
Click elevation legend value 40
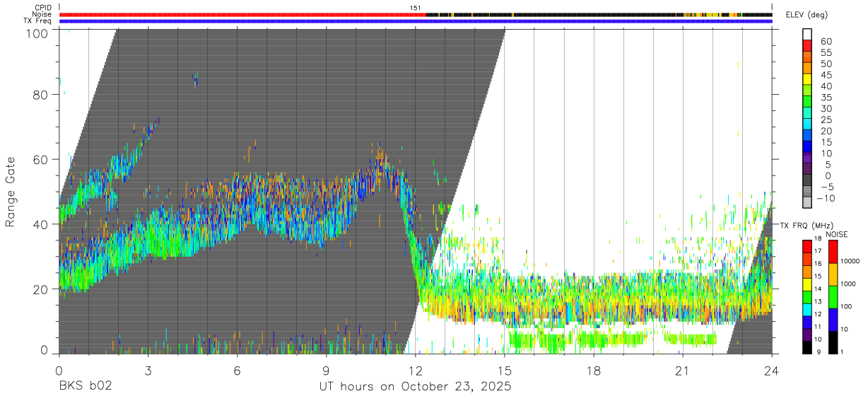pyautogui.click(x=825, y=86)
